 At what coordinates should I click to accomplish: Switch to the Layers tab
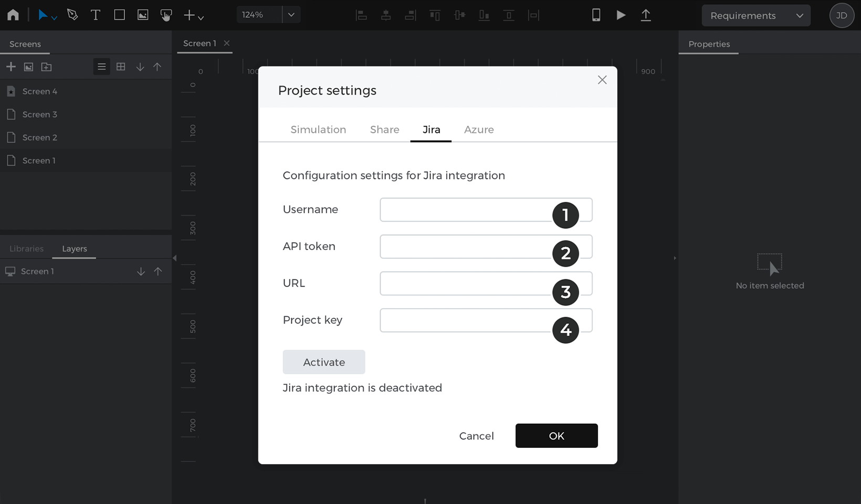tap(75, 249)
